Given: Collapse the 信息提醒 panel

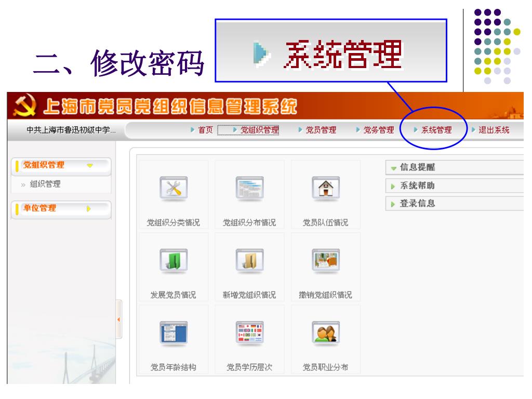Looking at the screenshot, I should (x=394, y=168).
